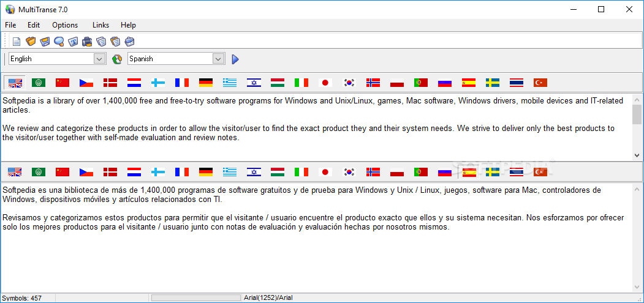Screen dimensions: 644x303
Task: Select the Chinese flag in the source row
Action: coord(63,83)
